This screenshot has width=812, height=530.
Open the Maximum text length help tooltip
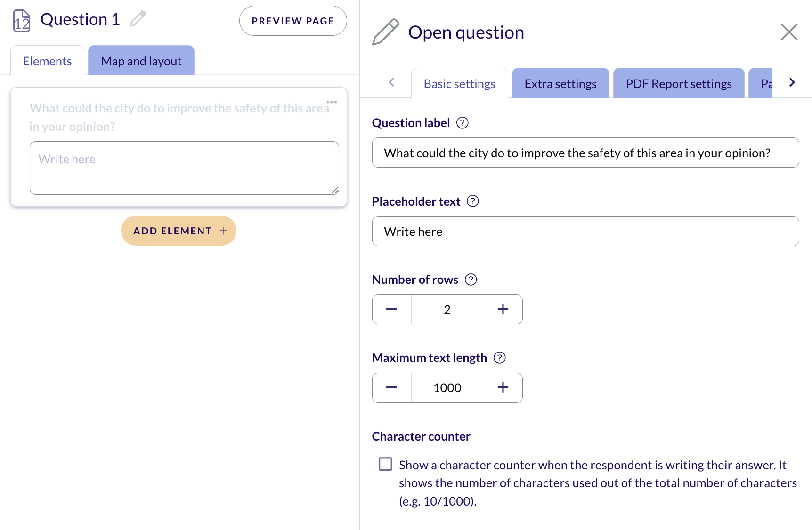499,358
